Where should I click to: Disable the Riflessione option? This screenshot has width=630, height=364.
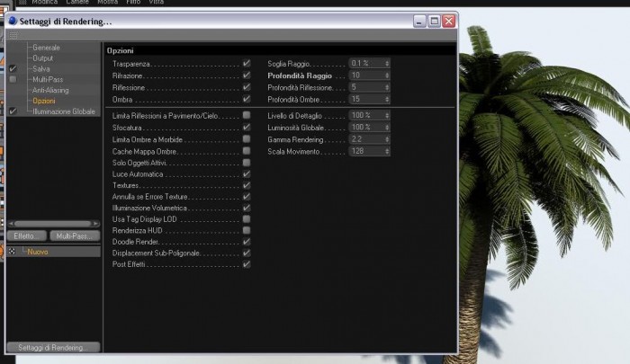pos(247,87)
